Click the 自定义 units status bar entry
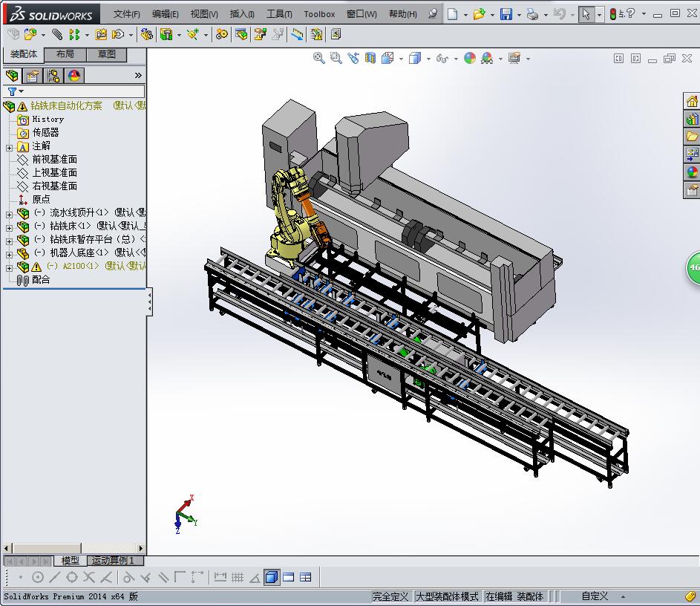 594,596
